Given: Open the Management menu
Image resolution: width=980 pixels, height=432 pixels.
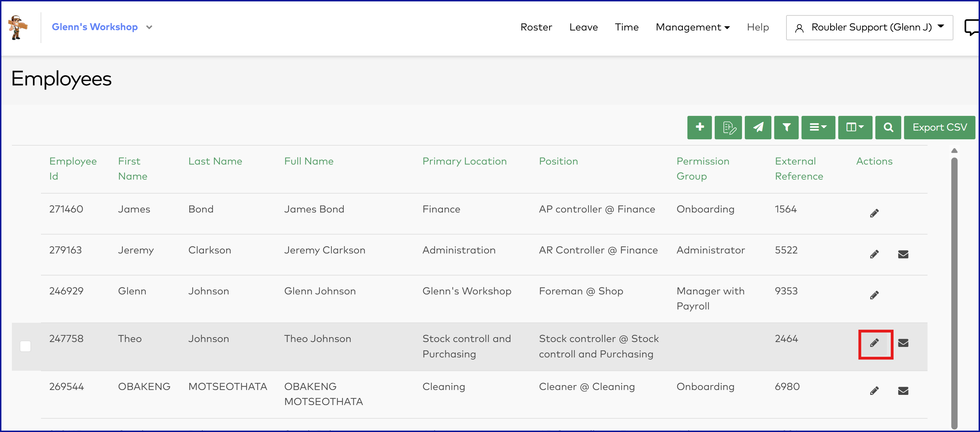Looking at the screenshot, I should [692, 27].
